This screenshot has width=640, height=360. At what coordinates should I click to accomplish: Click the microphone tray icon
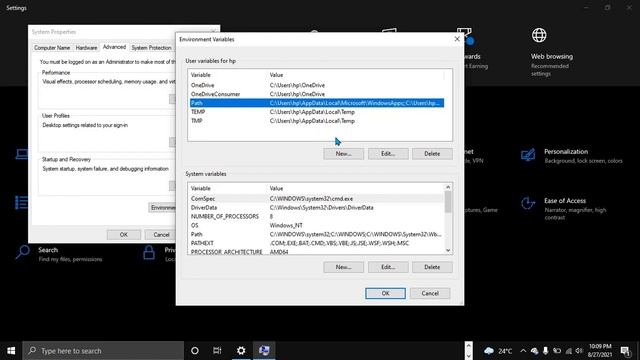546,351
